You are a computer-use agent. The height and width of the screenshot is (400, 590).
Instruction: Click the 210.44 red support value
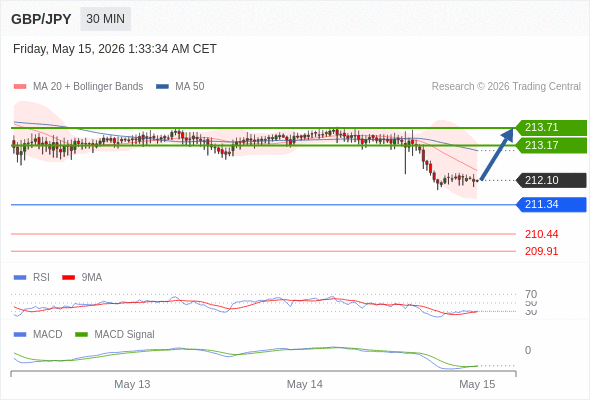(x=541, y=234)
